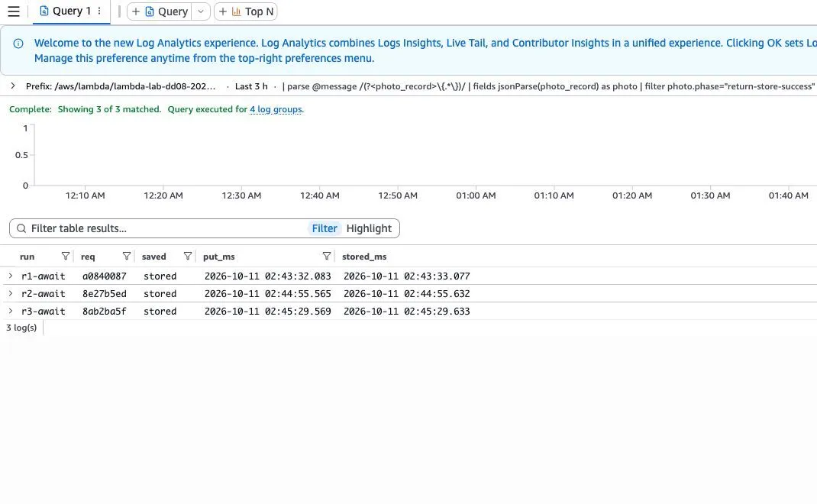
Task: Expand the r2-await log row
Action: tap(11, 293)
